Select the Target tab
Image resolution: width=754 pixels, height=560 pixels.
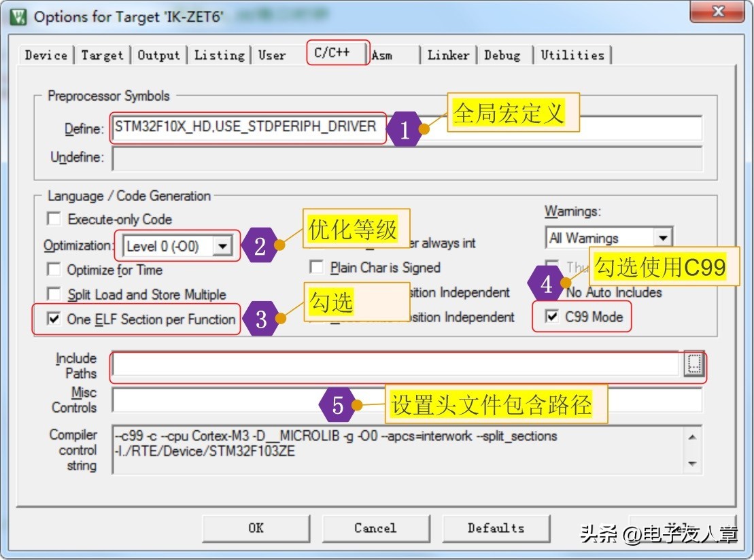point(101,54)
